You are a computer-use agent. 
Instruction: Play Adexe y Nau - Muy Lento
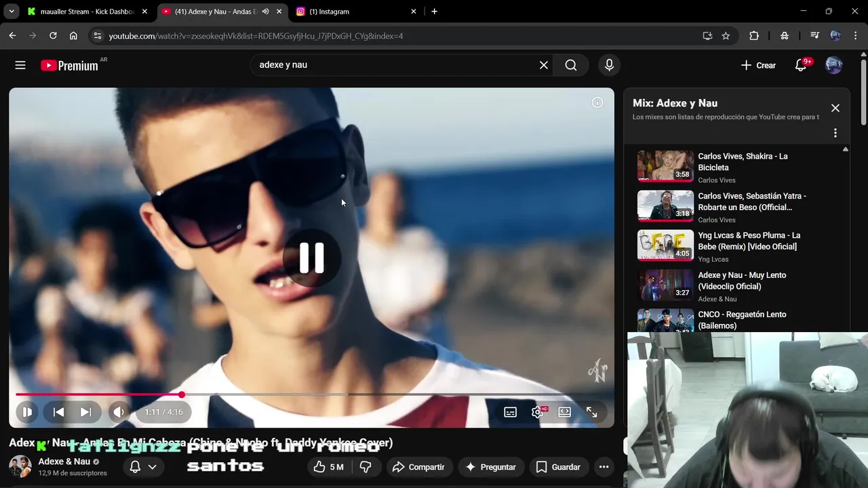coord(742,281)
